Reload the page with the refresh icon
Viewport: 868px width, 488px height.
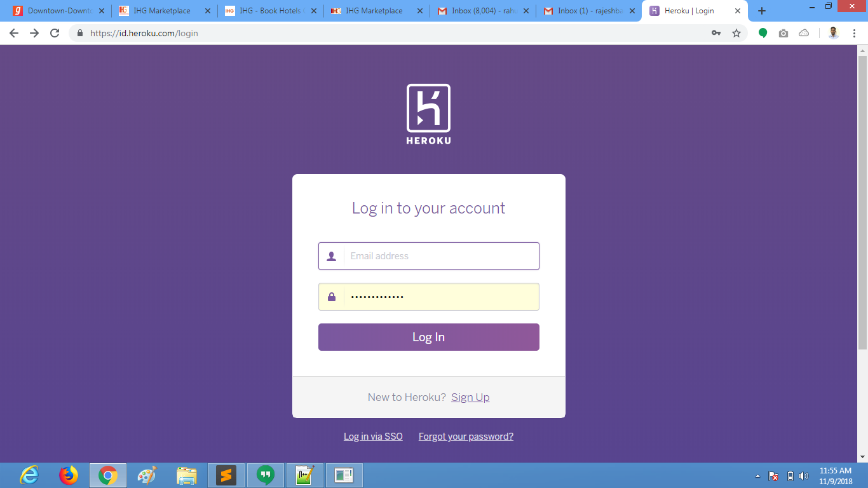coord(54,32)
